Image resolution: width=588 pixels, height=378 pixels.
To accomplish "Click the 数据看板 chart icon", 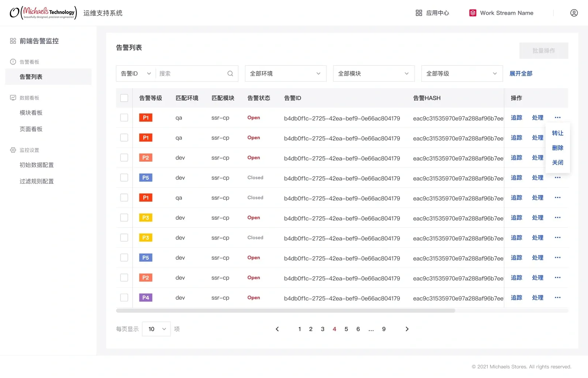I will click(13, 98).
